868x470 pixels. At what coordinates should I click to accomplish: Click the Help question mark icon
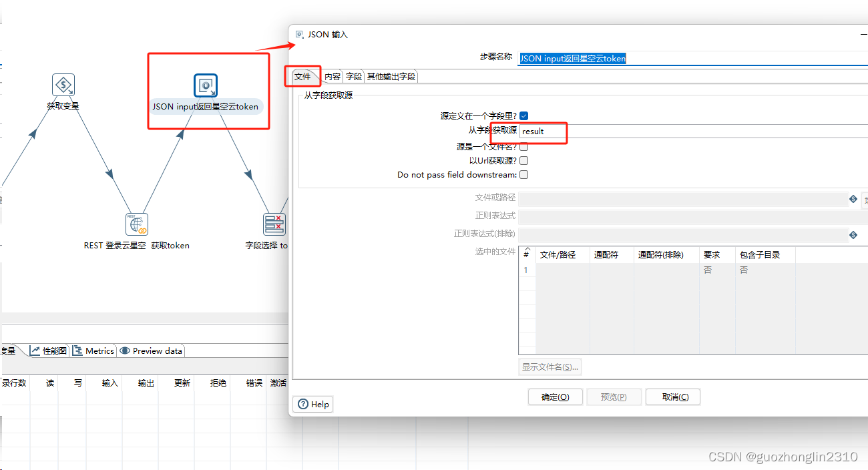coord(302,404)
